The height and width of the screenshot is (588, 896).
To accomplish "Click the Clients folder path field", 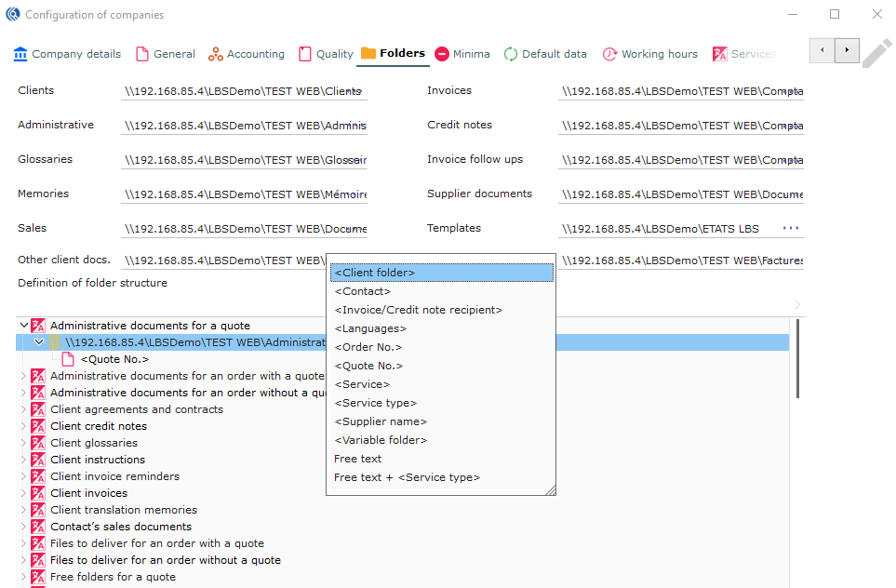I will pyautogui.click(x=244, y=91).
